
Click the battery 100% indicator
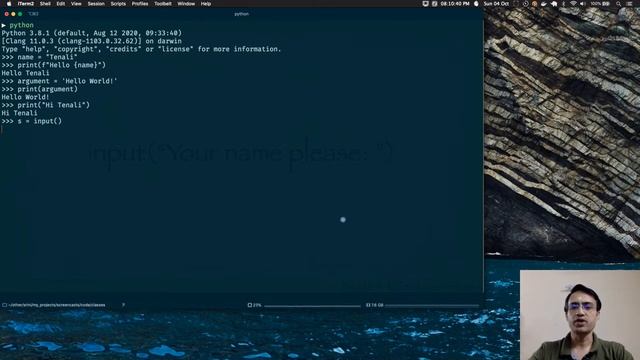[x=600, y=4]
